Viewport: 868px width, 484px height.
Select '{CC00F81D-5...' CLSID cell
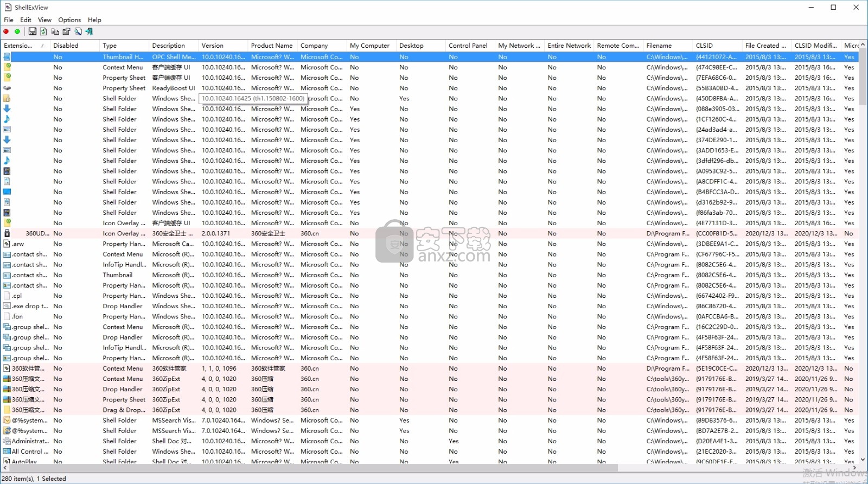pos(716,233)
